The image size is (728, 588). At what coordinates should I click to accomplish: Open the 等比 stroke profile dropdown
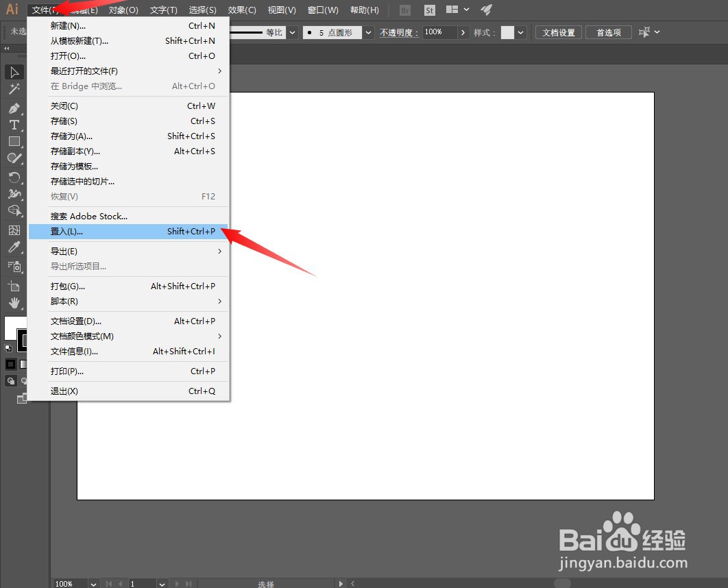point(292,32)
